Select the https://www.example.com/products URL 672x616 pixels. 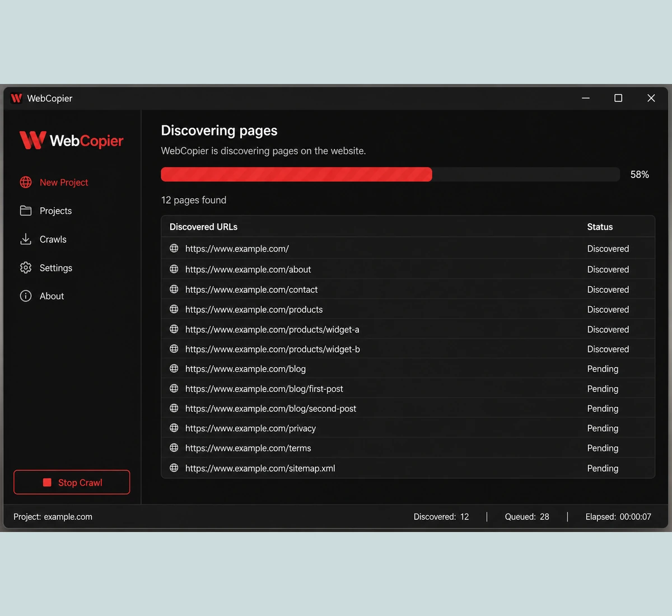(x=254, y=310)
